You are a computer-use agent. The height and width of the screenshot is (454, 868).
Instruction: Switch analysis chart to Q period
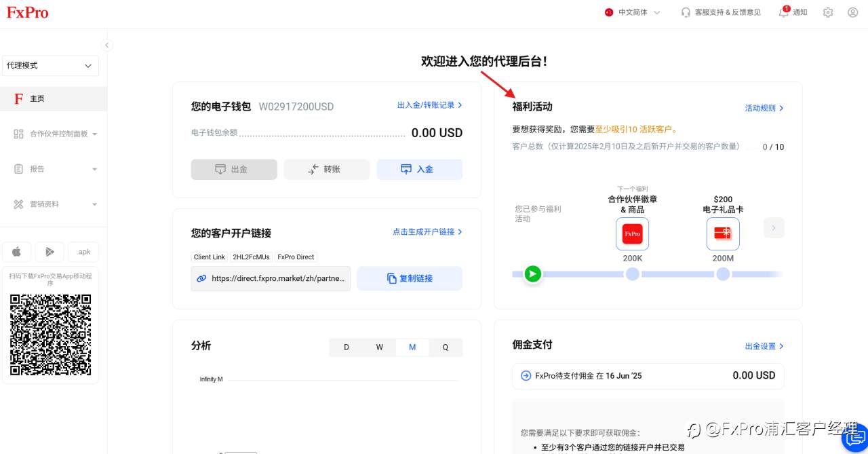[x=446, y=347]
